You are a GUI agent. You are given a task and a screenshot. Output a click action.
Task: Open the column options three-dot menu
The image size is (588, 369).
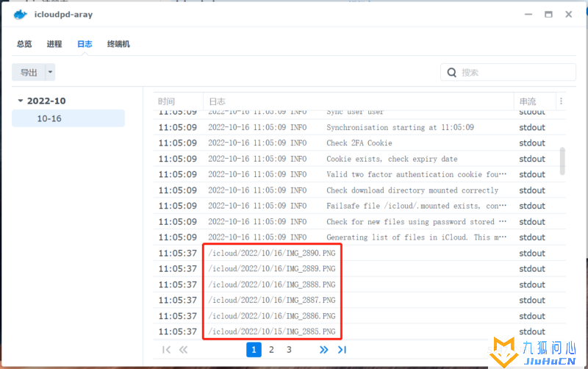click(561, 101)
